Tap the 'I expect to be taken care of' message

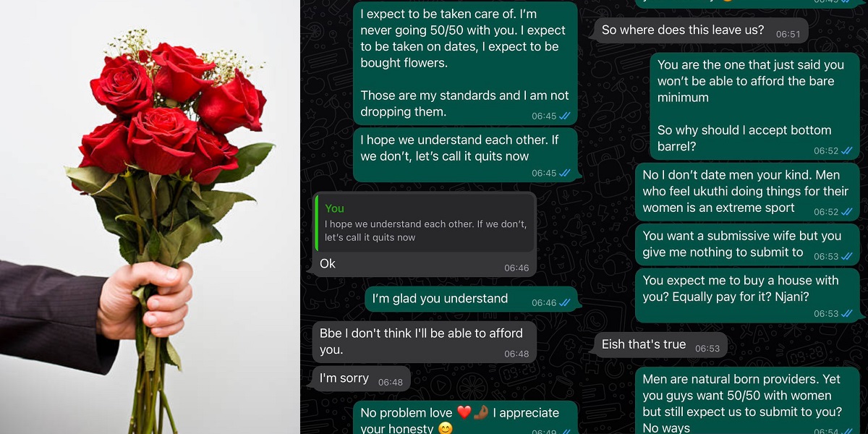pos(465,63)
